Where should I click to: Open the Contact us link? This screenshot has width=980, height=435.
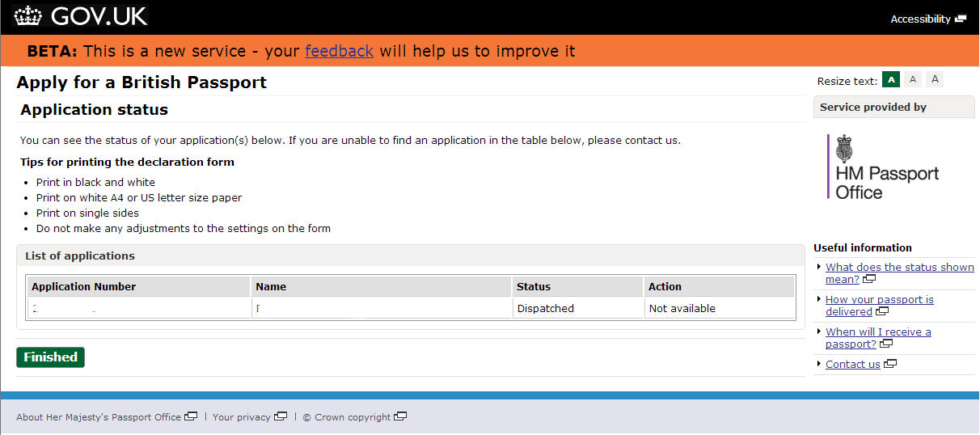tap(852, 365)
